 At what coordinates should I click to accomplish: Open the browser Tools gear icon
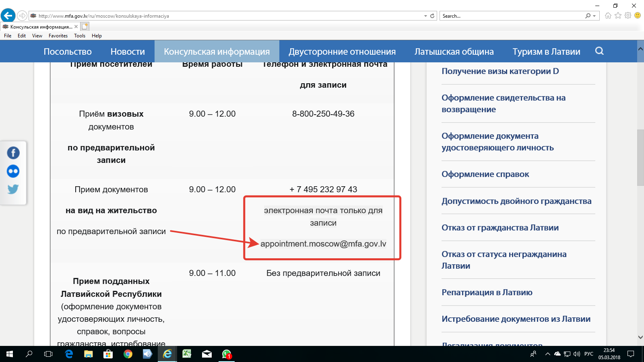[x=628, y=16]
